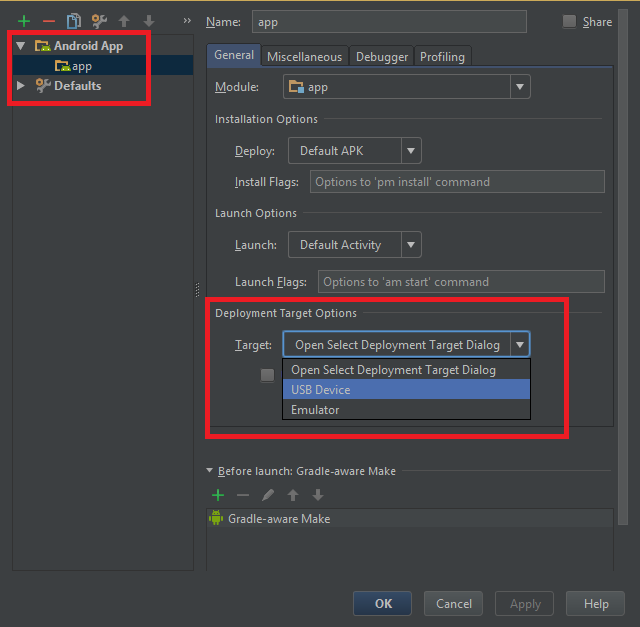Remove selected configuration with red minus
This screenshot has height=627, width=640.
[x=49, y=21]
